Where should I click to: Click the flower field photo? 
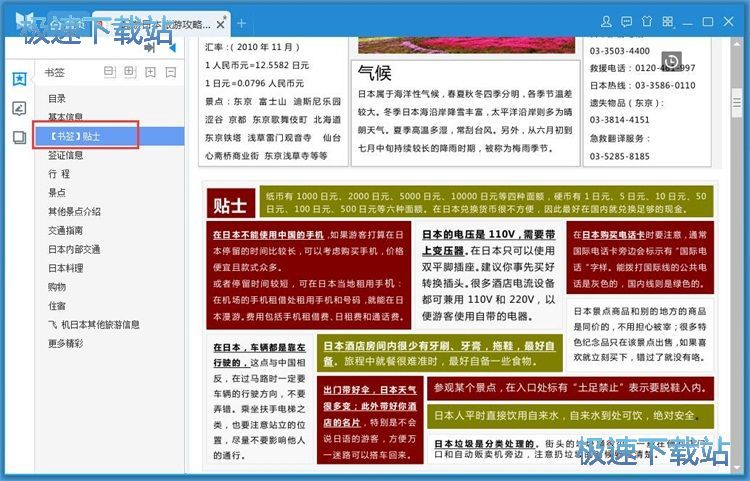click(x=466, y=45)
